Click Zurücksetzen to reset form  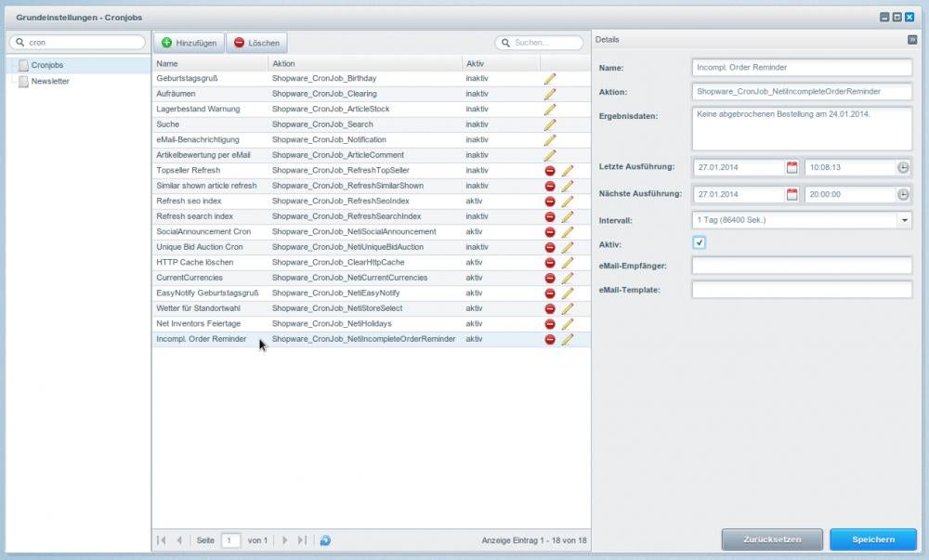[x=772, y=540]
